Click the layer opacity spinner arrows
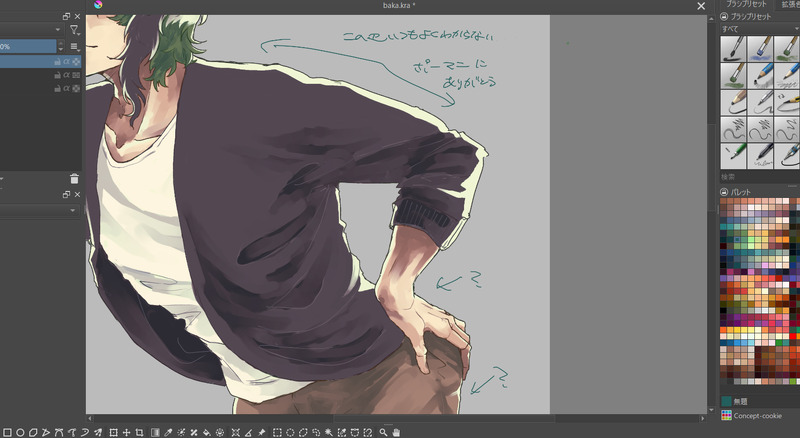The height and width of the screenshot is (438, 800). (x=61, y=46)
